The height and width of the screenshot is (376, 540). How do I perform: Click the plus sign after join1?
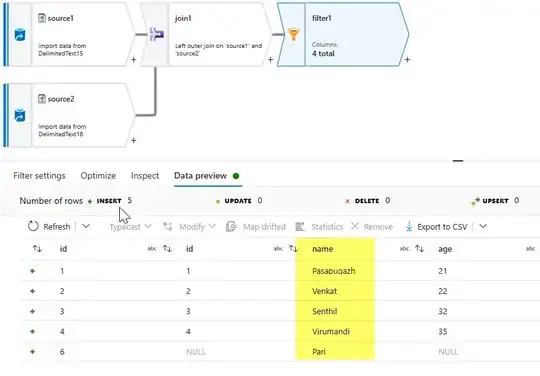click(x=271, y=60)
